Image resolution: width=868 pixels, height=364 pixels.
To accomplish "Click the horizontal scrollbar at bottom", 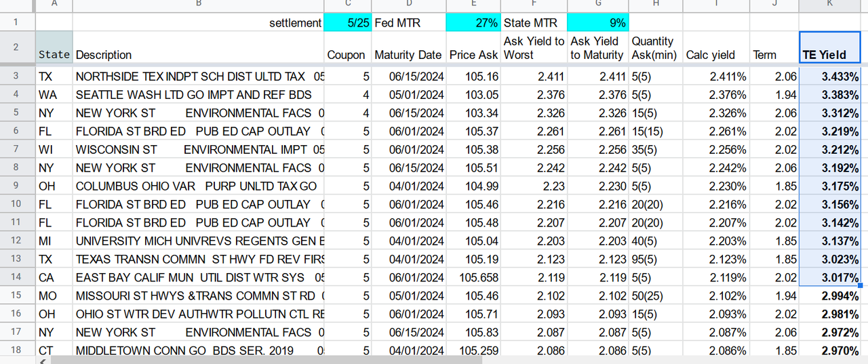I will point(268,360).
